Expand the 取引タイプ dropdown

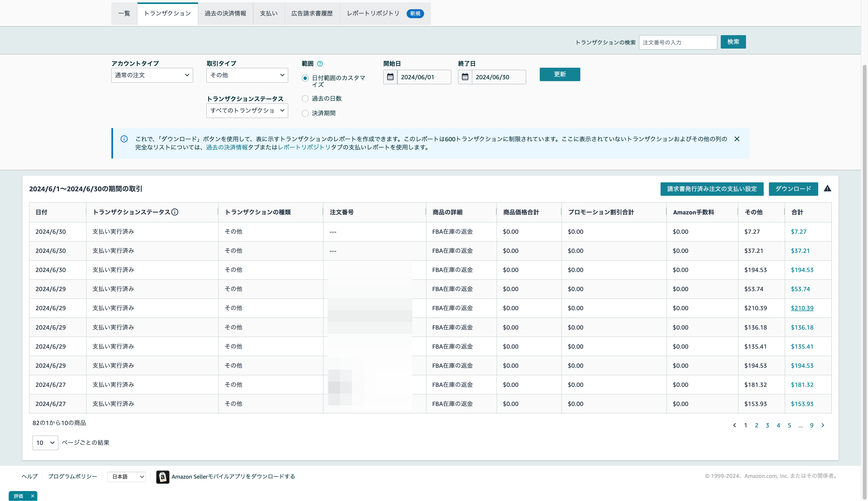coord(247,75)
